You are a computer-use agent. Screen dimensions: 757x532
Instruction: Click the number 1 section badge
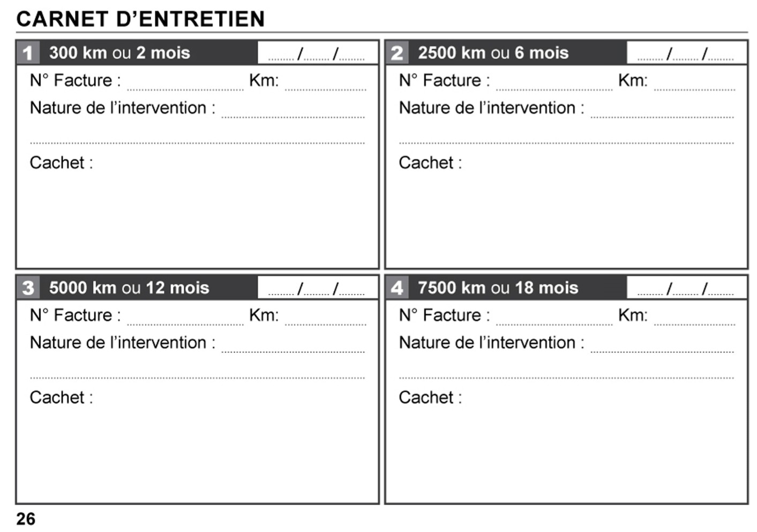[x=28, y=53]
